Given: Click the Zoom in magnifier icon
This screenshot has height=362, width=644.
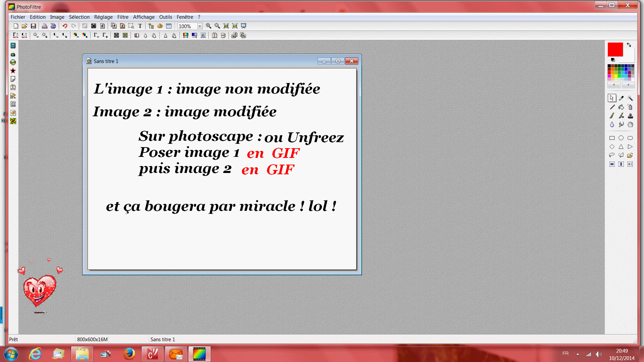Looking at the screenshot, I should click(x=208, y=26).
